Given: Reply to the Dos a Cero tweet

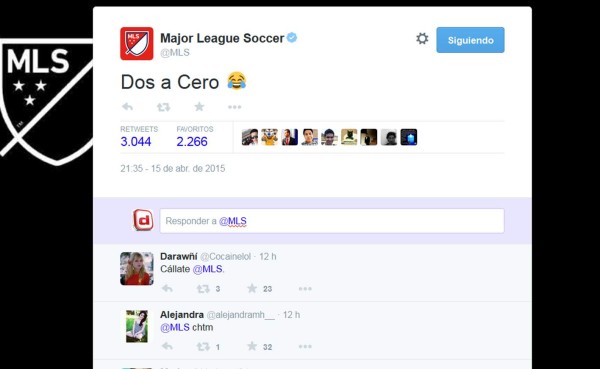Looking at the screenshot, I should [x=127, y=107].
